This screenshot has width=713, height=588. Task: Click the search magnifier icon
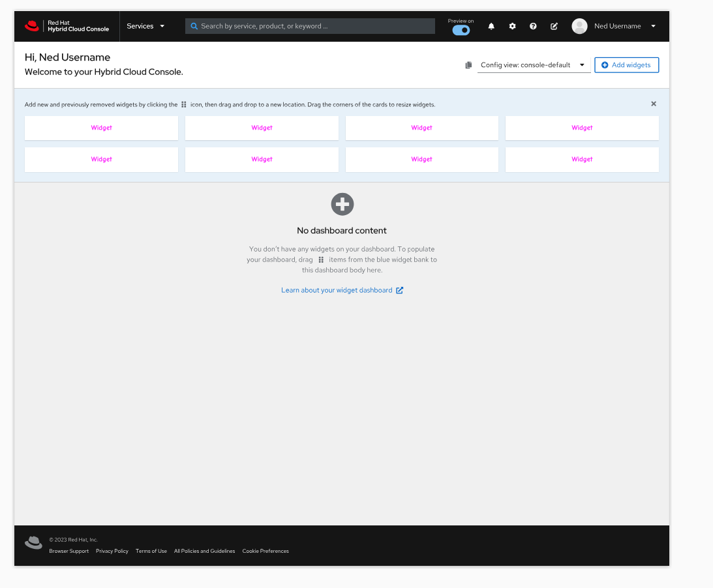pyautogui.click(x=194, y=26)
